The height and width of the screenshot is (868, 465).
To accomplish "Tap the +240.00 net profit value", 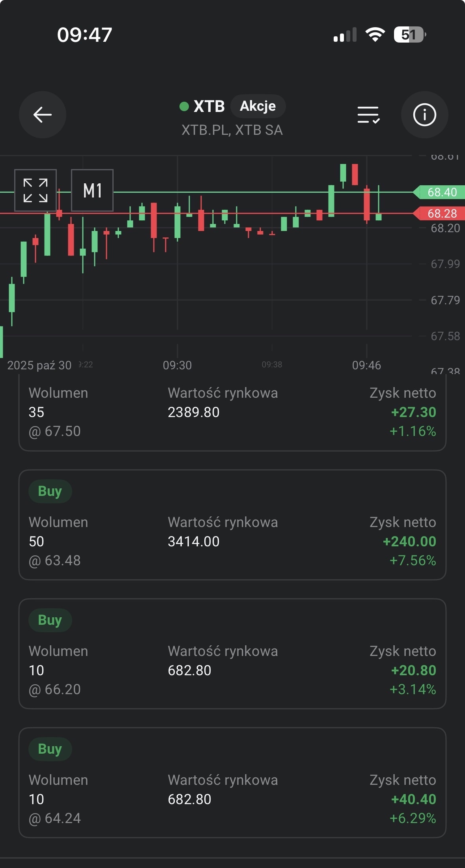I will tap(409, 541).
